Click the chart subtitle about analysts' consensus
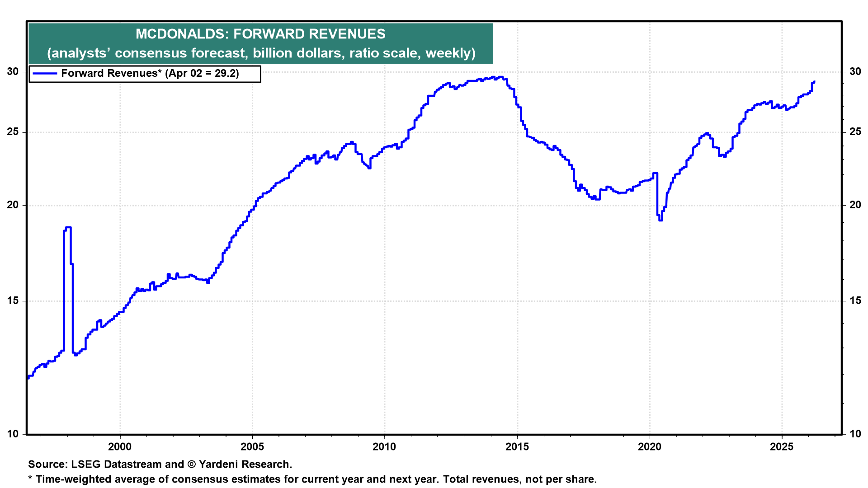The width and height of the screenshot is (868, 488). (261, 53)
